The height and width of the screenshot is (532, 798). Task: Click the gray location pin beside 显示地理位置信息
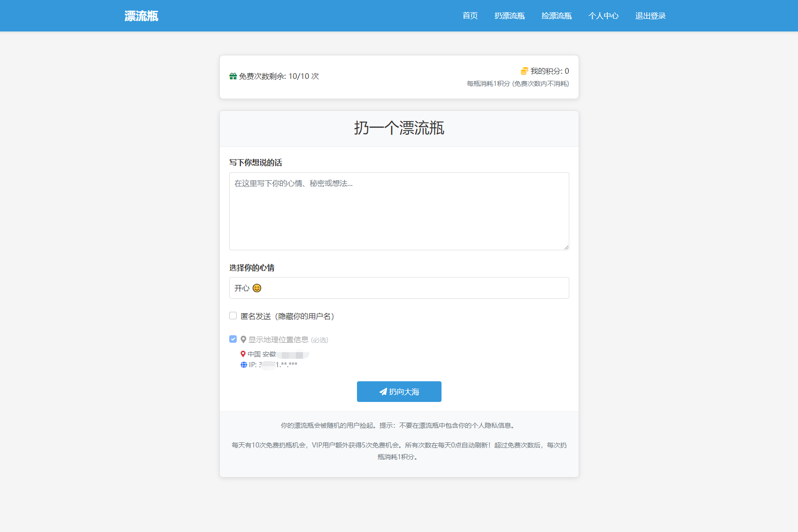[x=243, y=339]
